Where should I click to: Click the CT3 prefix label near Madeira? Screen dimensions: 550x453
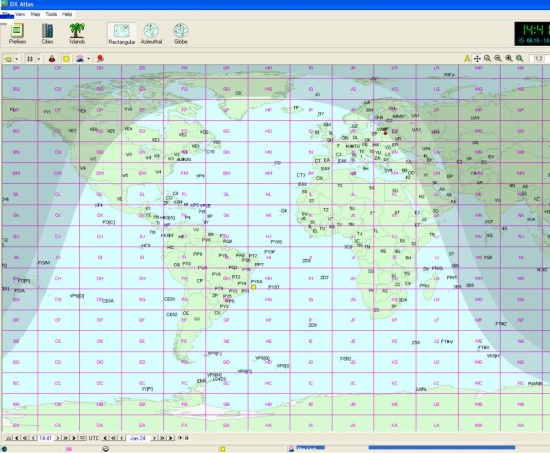coord(301,175)
